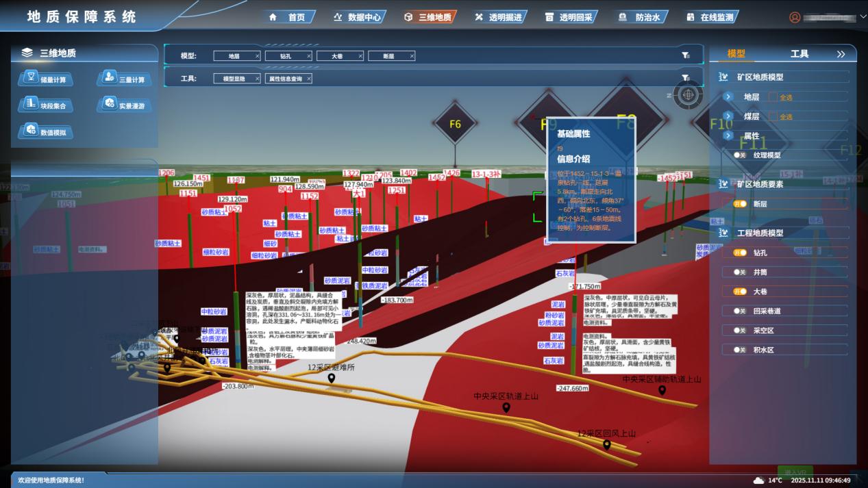
Task: Click the 中央采区轨道上山 map marker
Action: (506, 408)
